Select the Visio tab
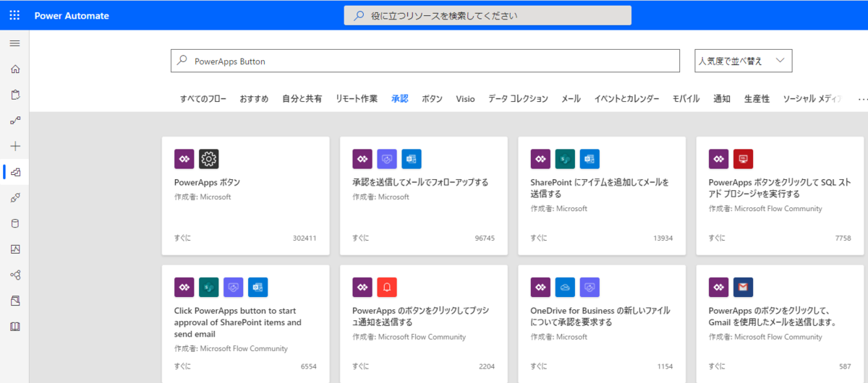 [465, 99]
